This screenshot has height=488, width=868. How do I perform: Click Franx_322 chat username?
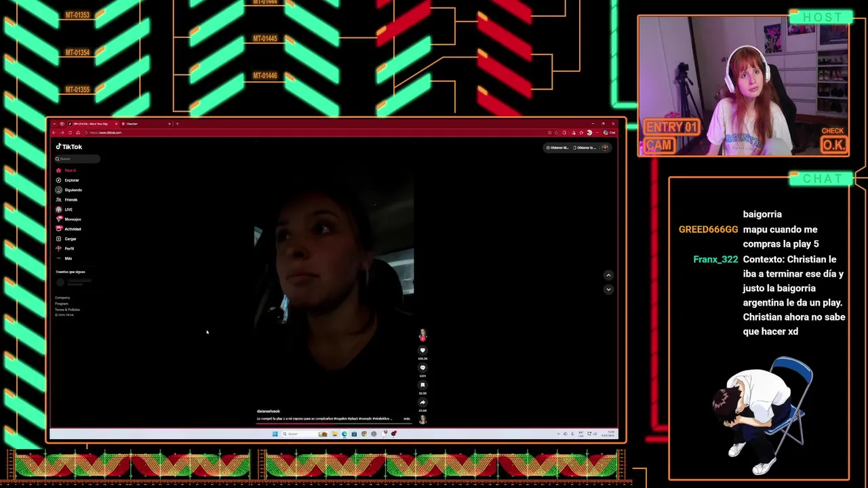pyautogui.click(x=715, y=260)
